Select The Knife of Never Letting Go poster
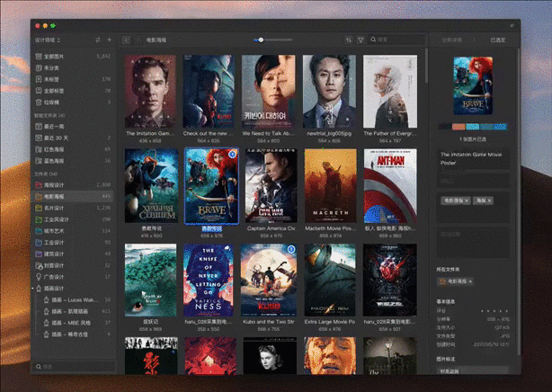Image resolution: width=552 pixels, height=392 pixels. point(209,281)
